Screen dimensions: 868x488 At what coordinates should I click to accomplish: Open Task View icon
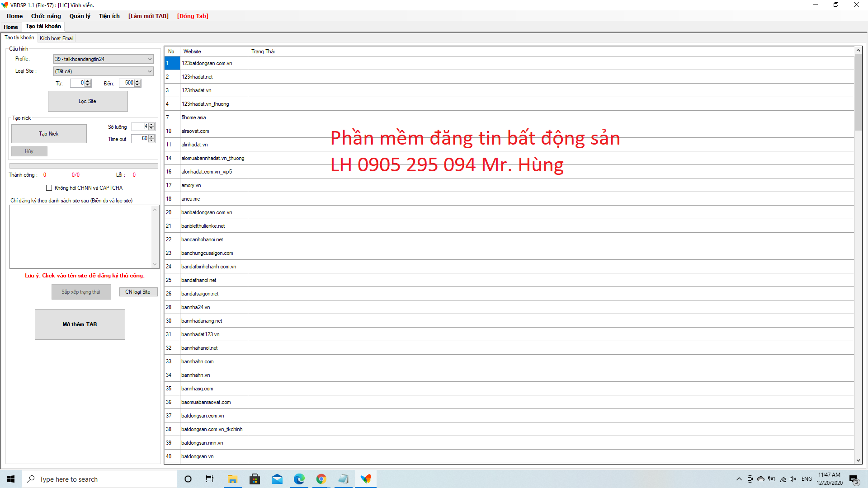point(210,479)
